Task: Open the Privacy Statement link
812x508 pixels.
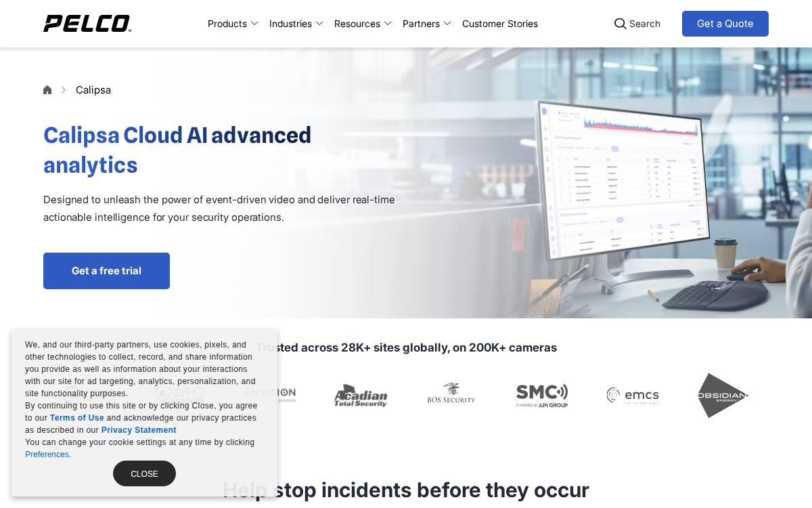Action: point(139,430)
